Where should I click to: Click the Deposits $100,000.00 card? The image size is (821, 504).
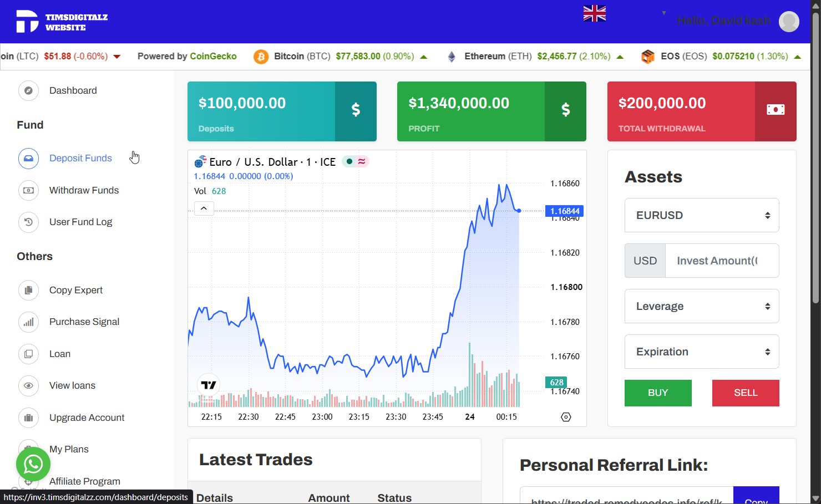pos(282,111)
